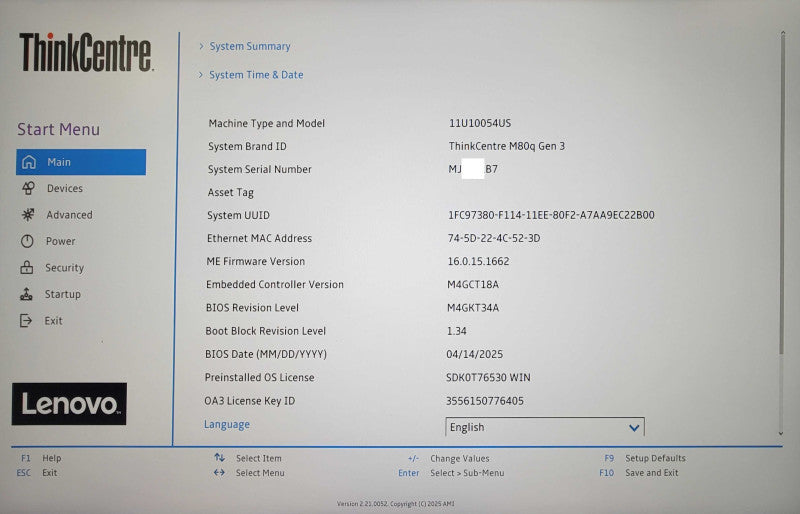Open the System Summary submenu
The image size is (800, 514).
pos(250,46)
